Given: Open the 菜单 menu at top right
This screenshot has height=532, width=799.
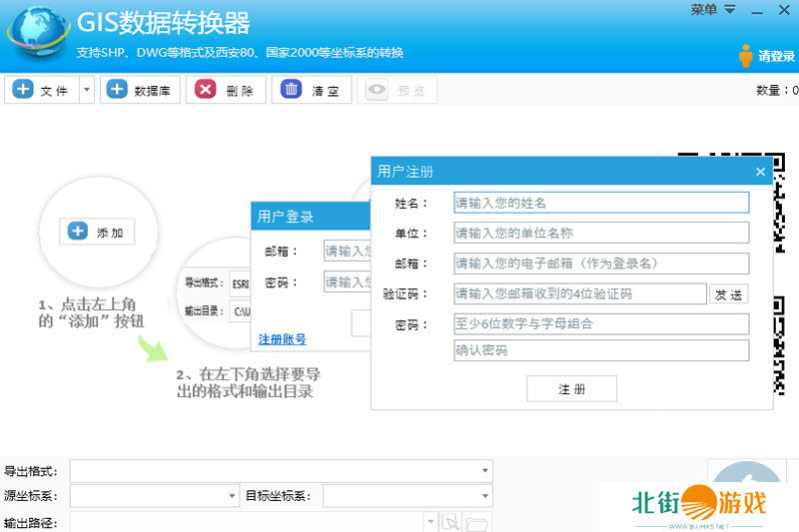Looking at the screenshot, I should [713, 10].
